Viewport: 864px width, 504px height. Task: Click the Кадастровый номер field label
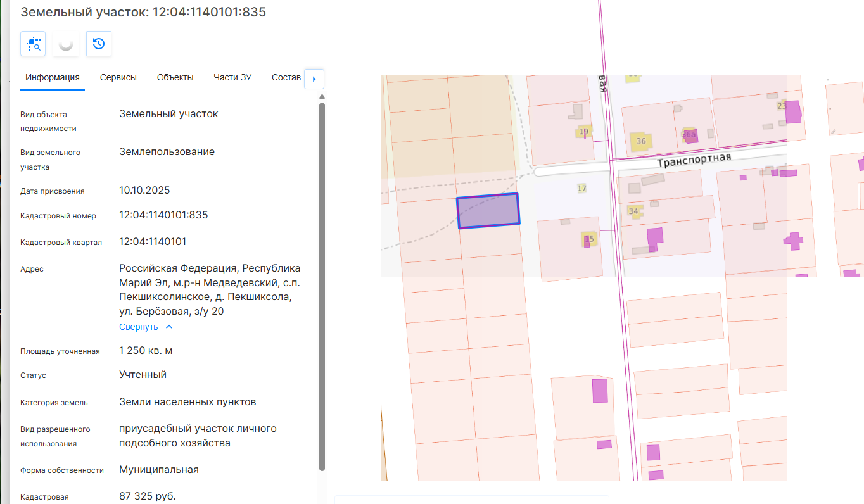(x=58, y=216)
